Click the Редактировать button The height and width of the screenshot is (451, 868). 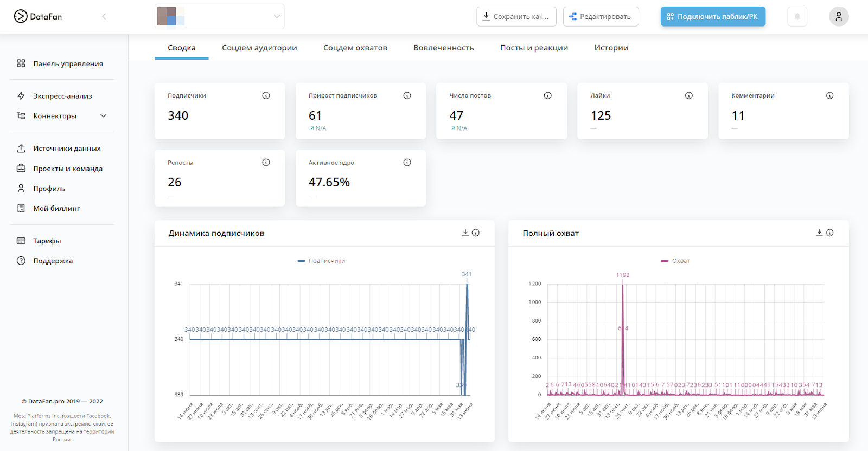[x=601, y=16]
